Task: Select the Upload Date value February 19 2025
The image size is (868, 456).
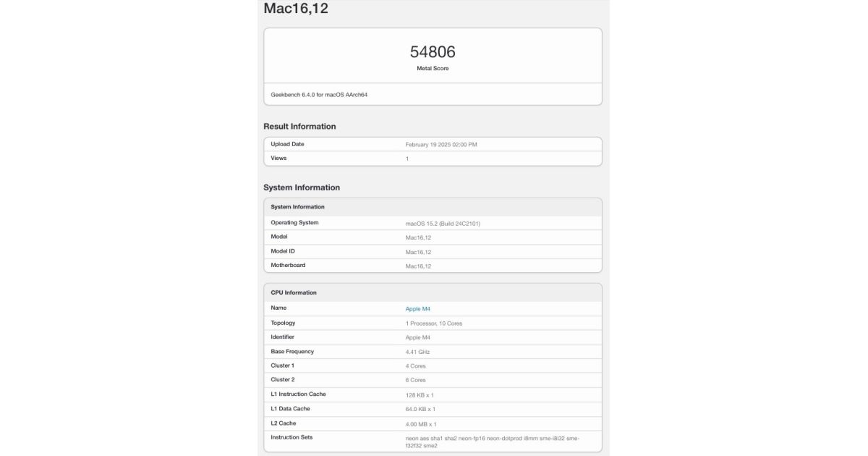Action: 441,145
